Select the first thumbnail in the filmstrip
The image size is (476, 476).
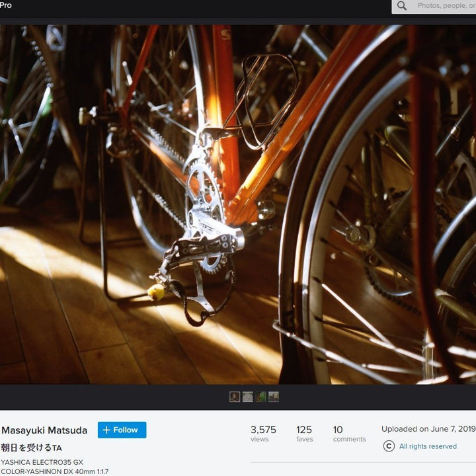[x=235, y=397]
